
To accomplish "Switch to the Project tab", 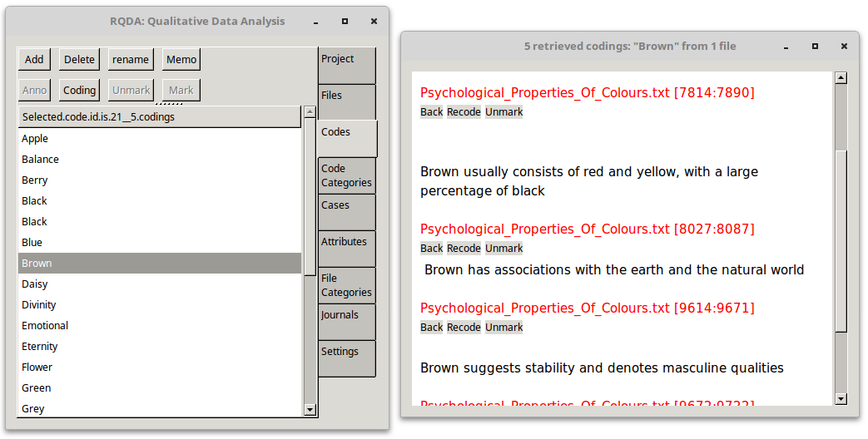I will click(x=346, y=66).
